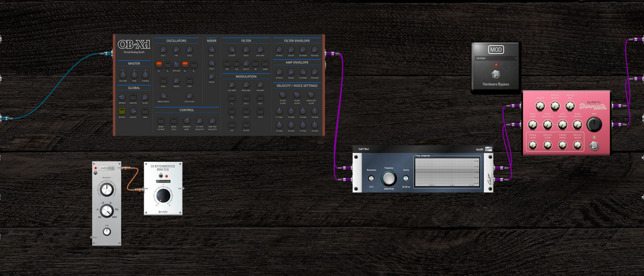Screen dimensions: 644x276
Task: Open the Left & Right dropdown on Hardware Bypass
Action: click(x=496, y=58)
